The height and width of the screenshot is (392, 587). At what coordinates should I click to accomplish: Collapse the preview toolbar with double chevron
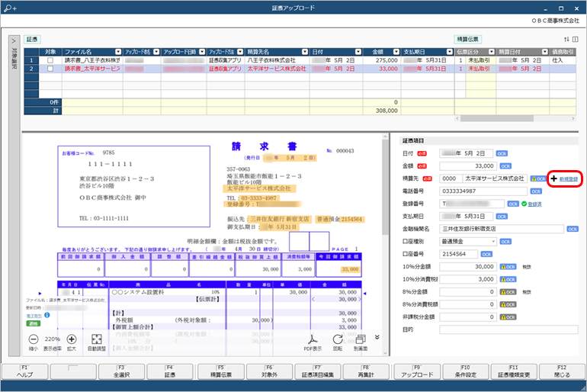point(377,337)
